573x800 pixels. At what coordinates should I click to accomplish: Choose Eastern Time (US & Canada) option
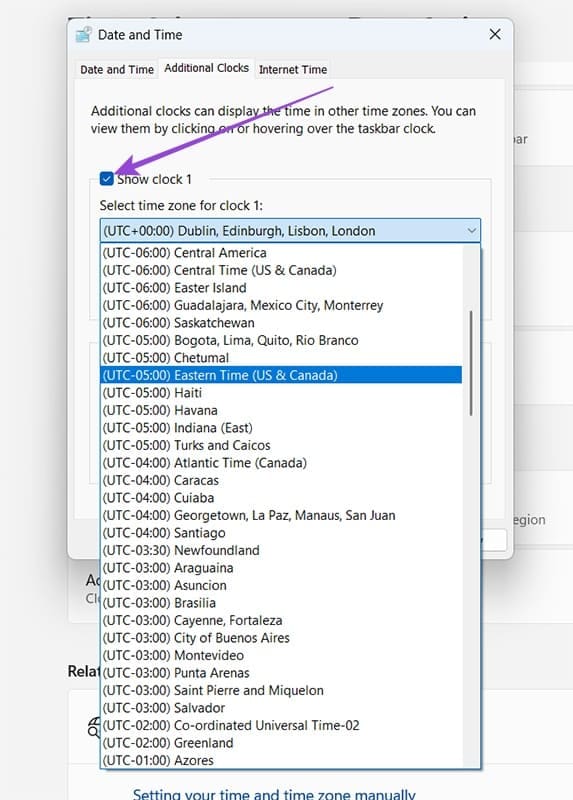(x=281, y=375)
